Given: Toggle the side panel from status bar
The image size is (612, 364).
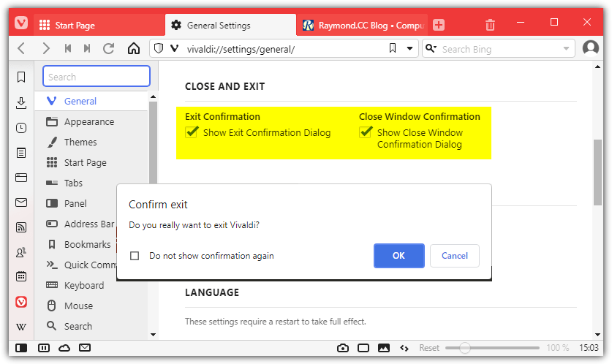Looking at the screenshot, I should [21, 348].
